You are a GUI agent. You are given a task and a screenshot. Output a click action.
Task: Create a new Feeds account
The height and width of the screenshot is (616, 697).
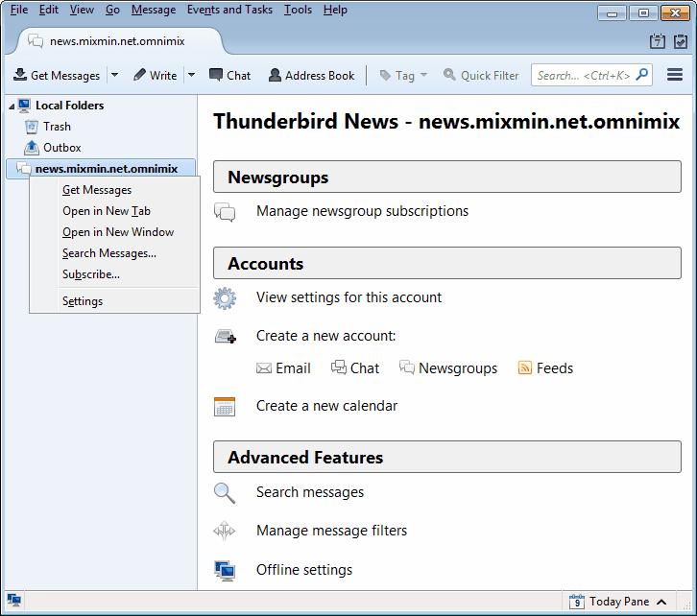click(x=545, y=368)
